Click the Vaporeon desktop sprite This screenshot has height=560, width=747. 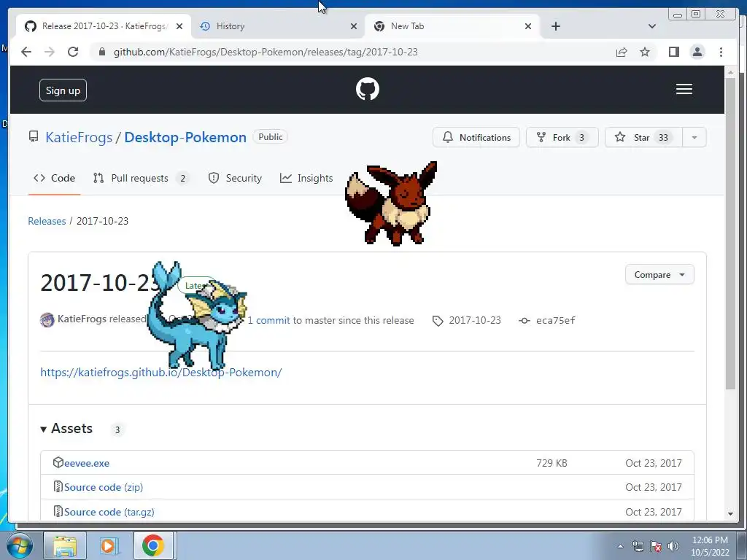(196, 315)
